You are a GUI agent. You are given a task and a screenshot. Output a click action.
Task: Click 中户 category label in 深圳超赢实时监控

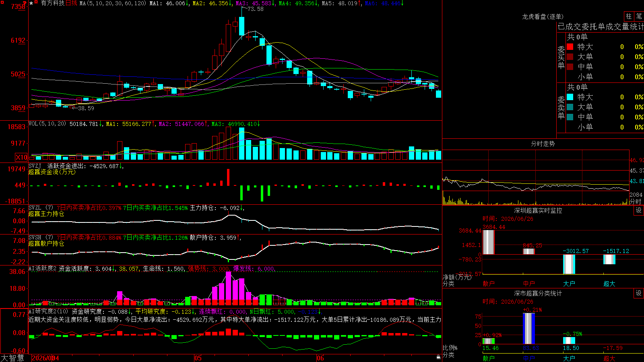coord(529,284)
